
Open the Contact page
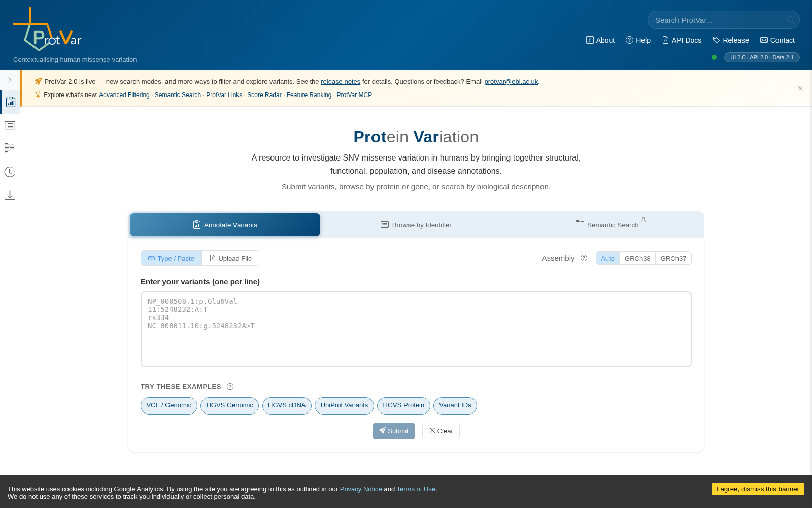tap(777, 40)
